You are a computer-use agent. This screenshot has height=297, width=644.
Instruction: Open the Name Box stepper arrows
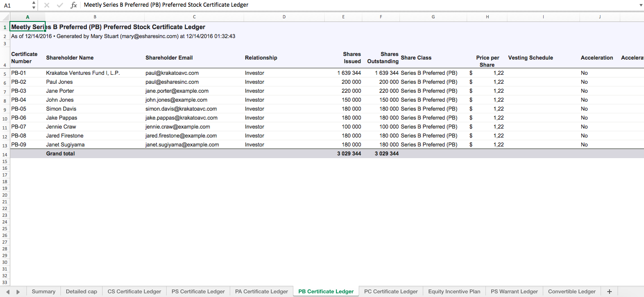(x=34, y=5)
